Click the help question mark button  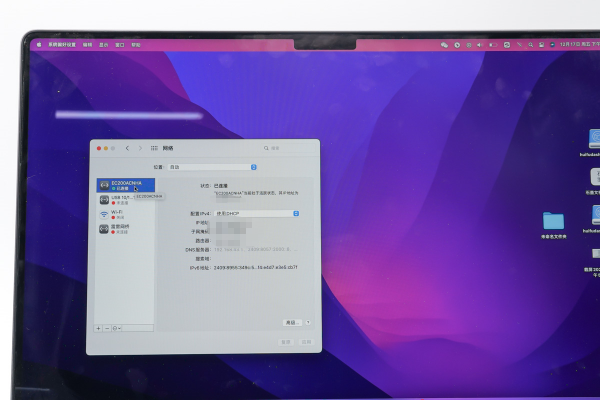click(308, 322)
